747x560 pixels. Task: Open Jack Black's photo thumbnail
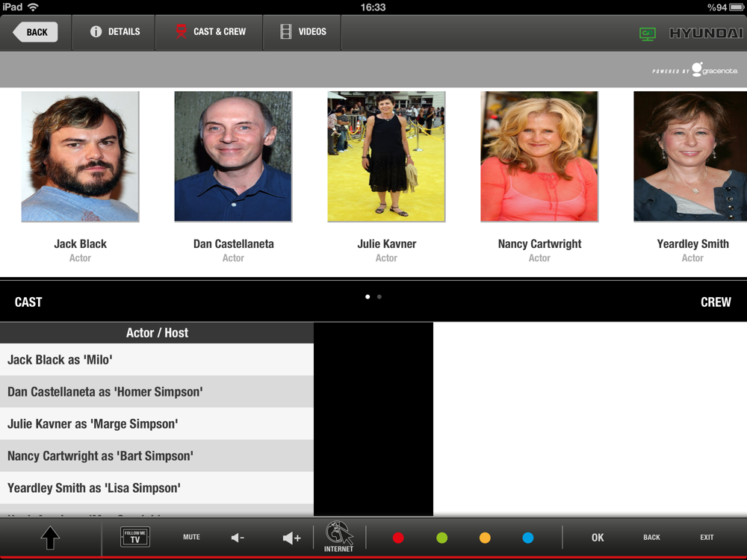(80, 157)
